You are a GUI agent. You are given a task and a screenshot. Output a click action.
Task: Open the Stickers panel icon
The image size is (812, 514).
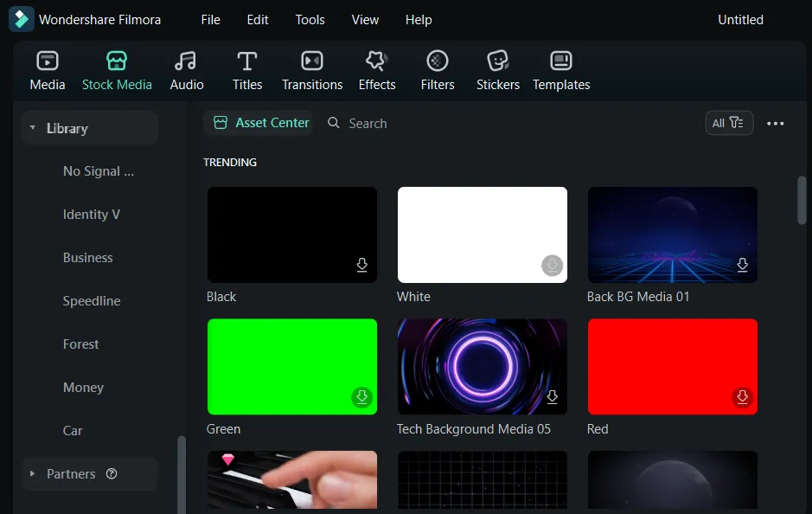coord(498,61)
